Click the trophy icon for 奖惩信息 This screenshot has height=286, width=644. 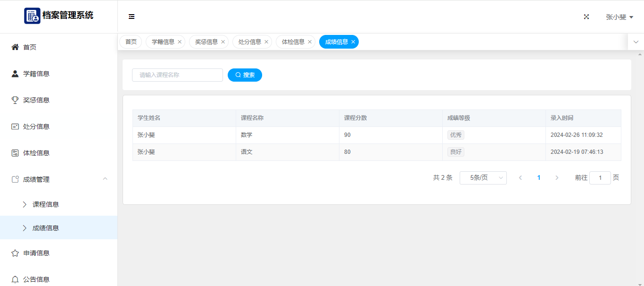tap(15, 100)
